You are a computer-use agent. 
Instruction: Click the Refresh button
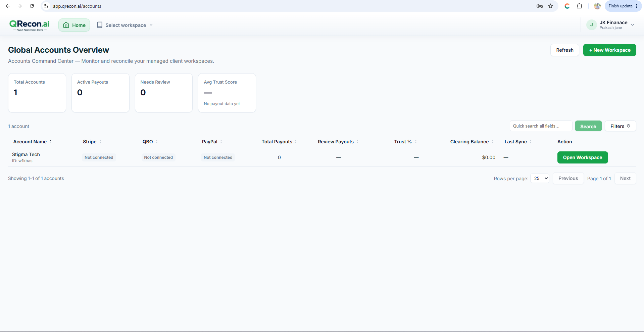[x=565, y=50]
